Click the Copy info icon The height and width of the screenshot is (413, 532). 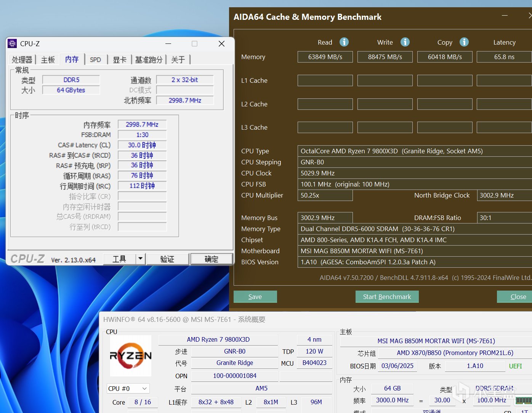coord(464,42)
